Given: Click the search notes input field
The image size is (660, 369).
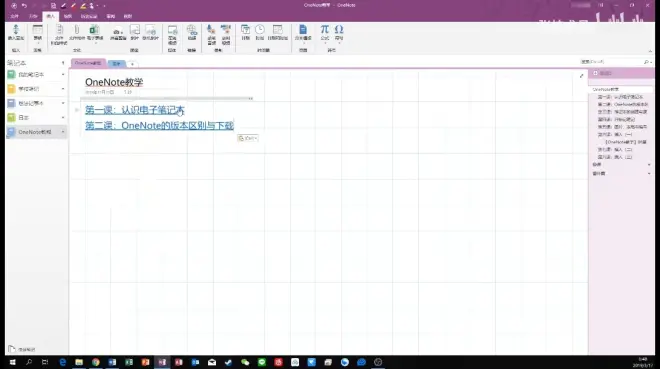Looking at the screenshot, I should point(611,62).
